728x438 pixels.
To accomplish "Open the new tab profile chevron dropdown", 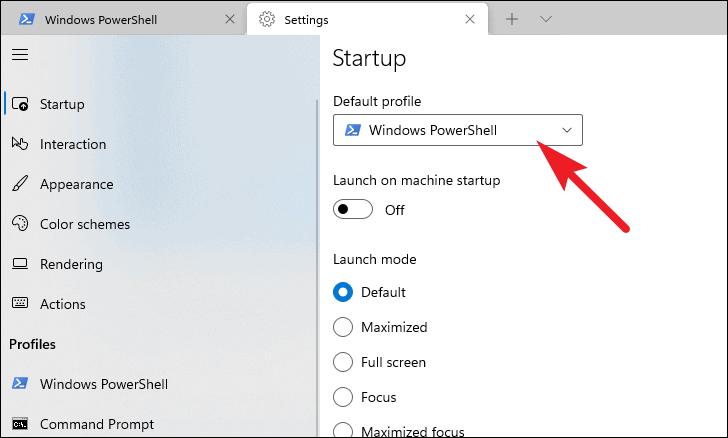I will coord(546,19).
